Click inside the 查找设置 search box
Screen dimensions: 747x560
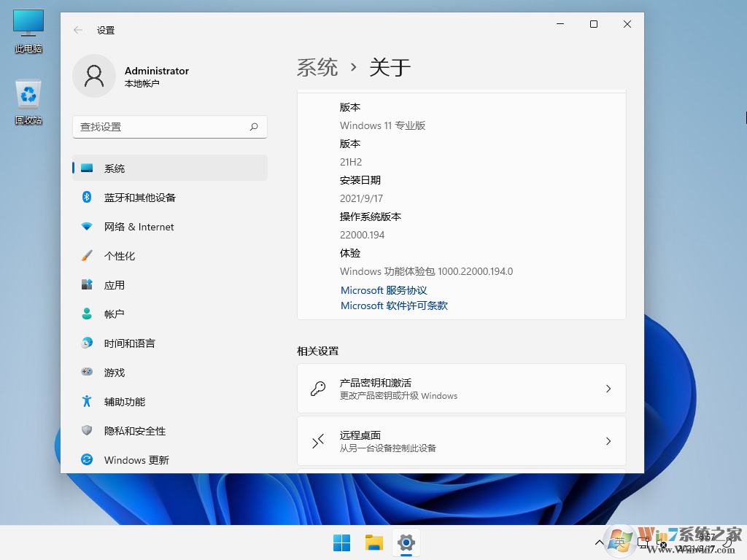[169, 126]
